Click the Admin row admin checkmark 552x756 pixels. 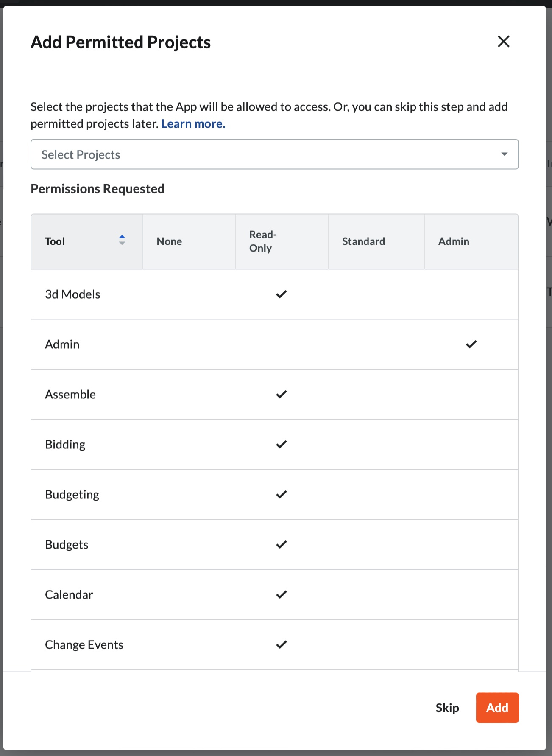click(x=471, y=344)
